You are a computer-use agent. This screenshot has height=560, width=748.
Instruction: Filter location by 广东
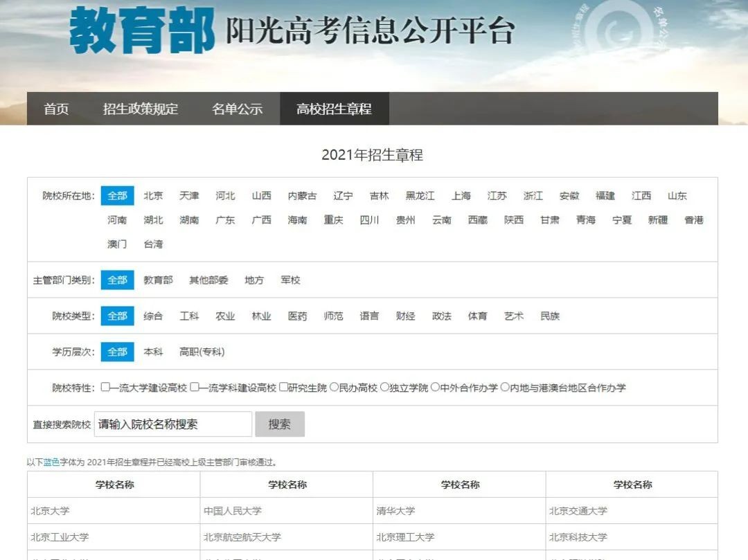[225, 220]
